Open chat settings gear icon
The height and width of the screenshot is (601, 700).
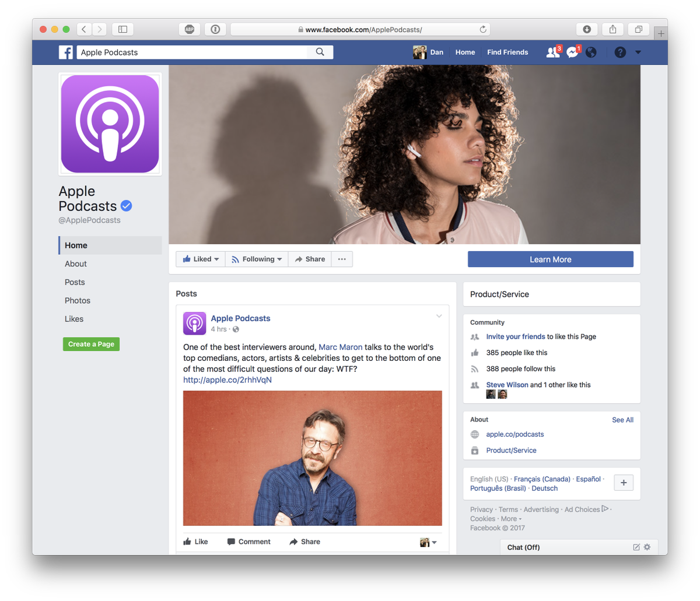tap(647, 547)
